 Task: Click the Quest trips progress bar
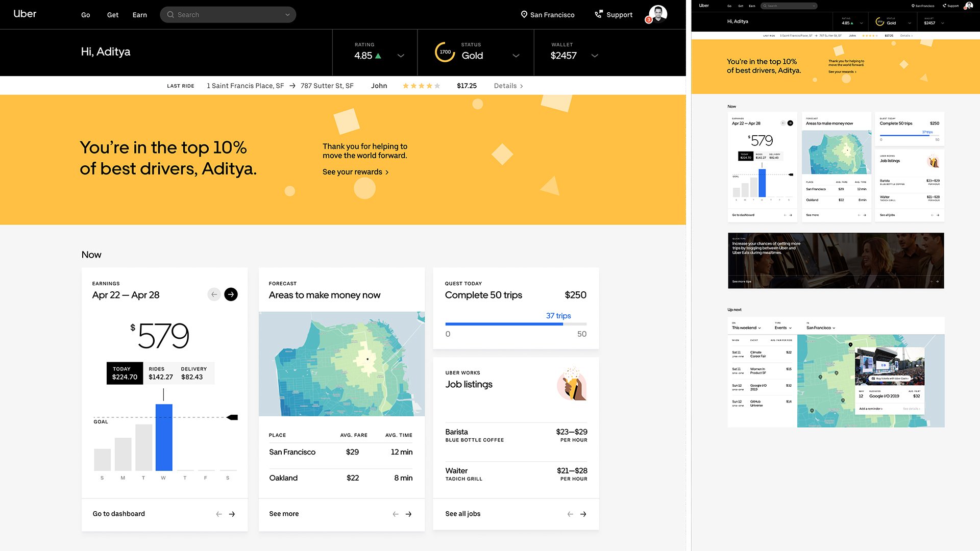tap(516, 324)
